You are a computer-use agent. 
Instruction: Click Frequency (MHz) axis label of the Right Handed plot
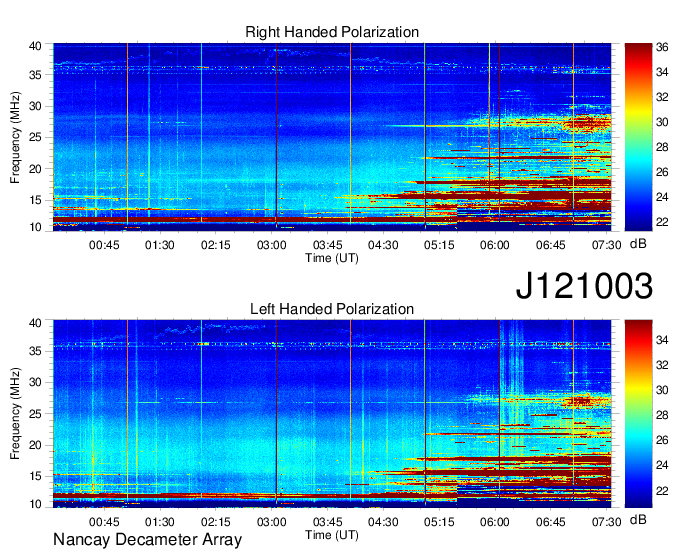15,137
